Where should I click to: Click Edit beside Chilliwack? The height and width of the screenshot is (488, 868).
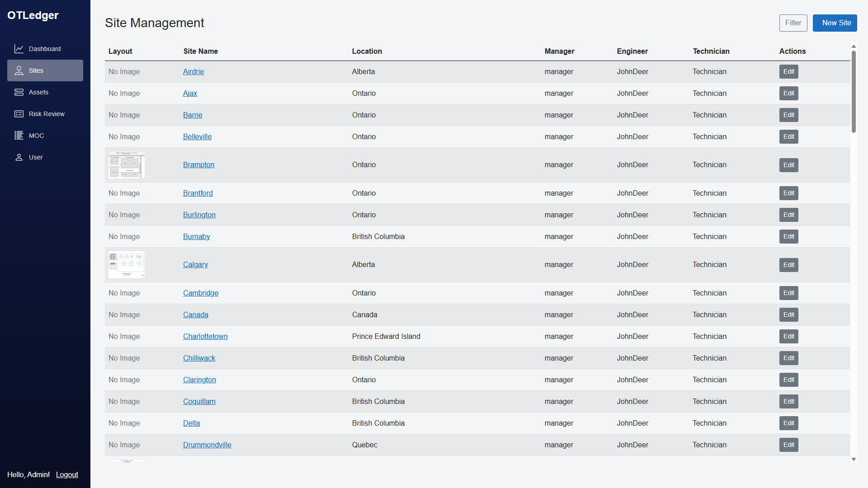coord(788,358)
